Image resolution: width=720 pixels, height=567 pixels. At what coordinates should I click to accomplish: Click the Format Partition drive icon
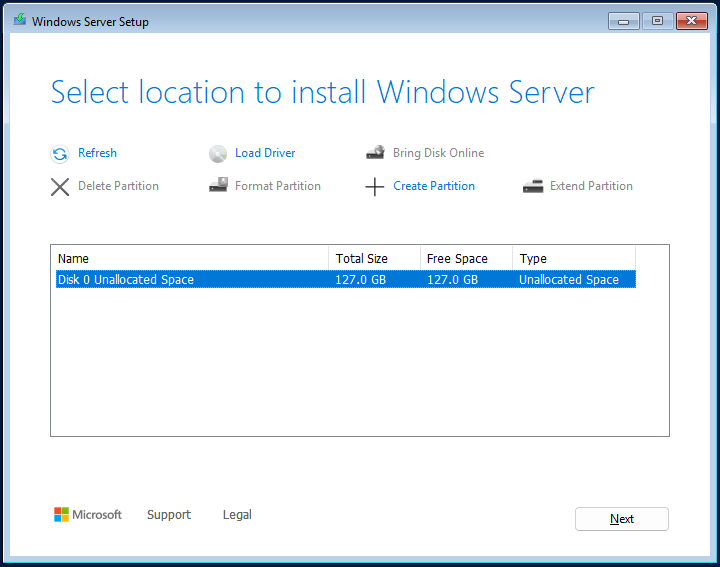pyautogui.click(x=218, y=185)
